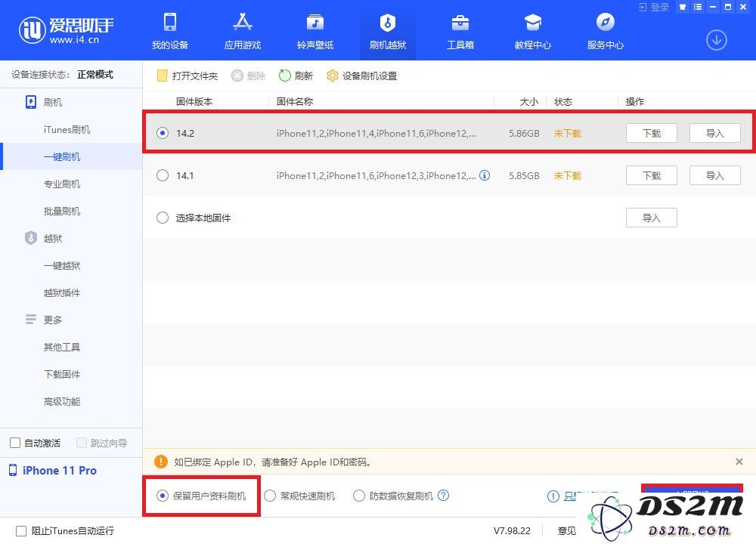
Task: Click help icon next to 防数据恢复刷机
Action: (443, 496)
